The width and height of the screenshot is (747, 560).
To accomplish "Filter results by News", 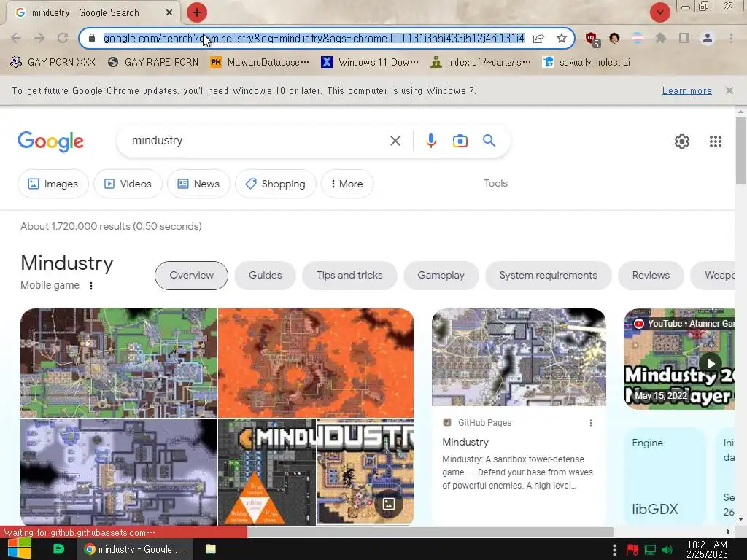I will tap(198, 184).
